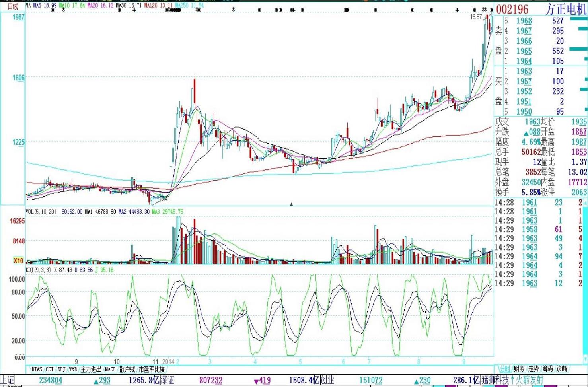Select the 走势 tab
Screen dimensions: 588x387
(x=533, y=369)
